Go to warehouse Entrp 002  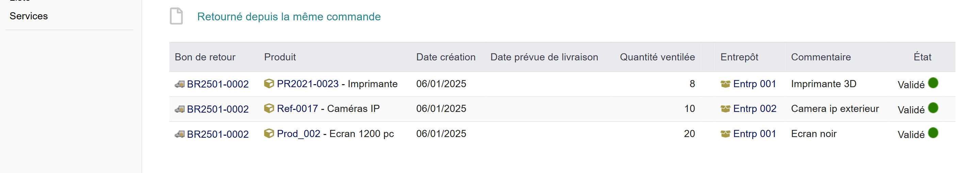[x=754, y=109]
